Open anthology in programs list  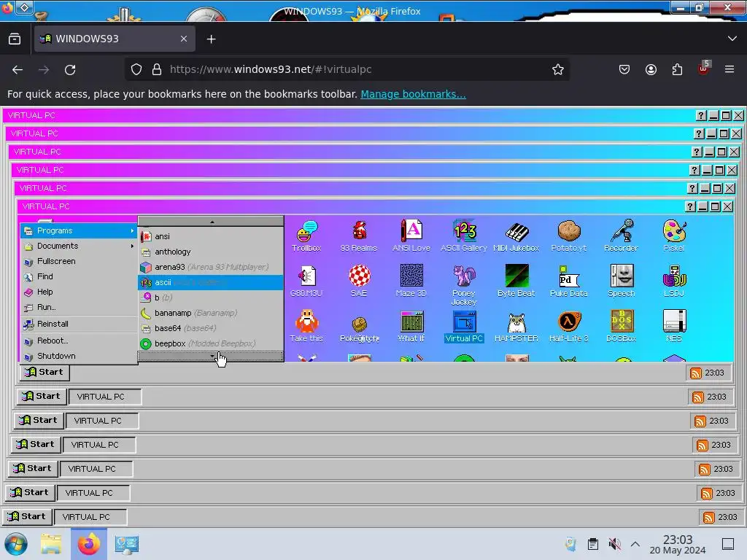click(211, 252)
